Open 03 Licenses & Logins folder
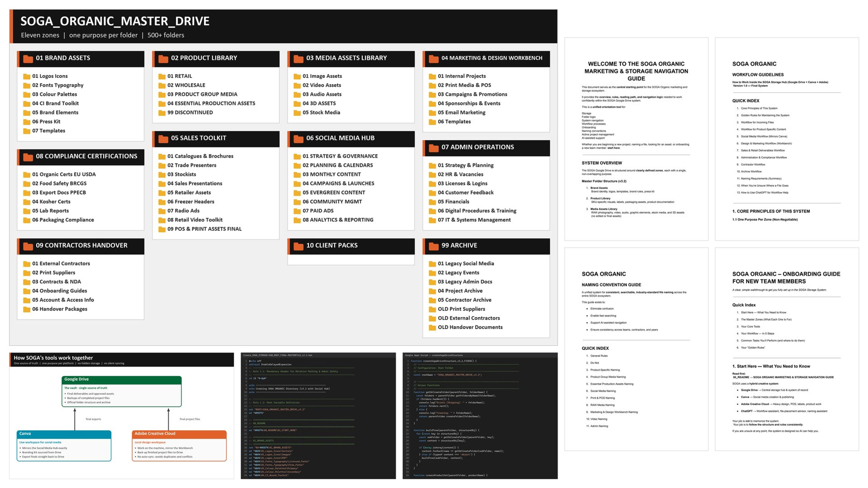This screenshot has width=868, height=488. click(458, 183)
